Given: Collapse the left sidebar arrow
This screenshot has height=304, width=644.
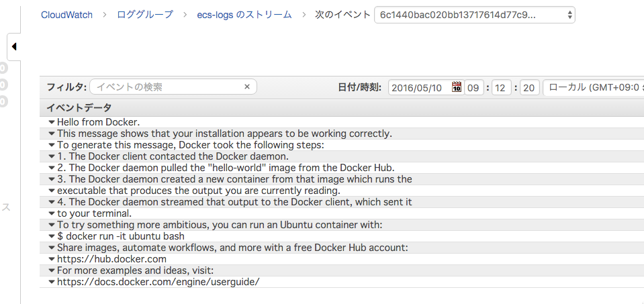Looking at the screenshot, I should [x=14, y=46].
